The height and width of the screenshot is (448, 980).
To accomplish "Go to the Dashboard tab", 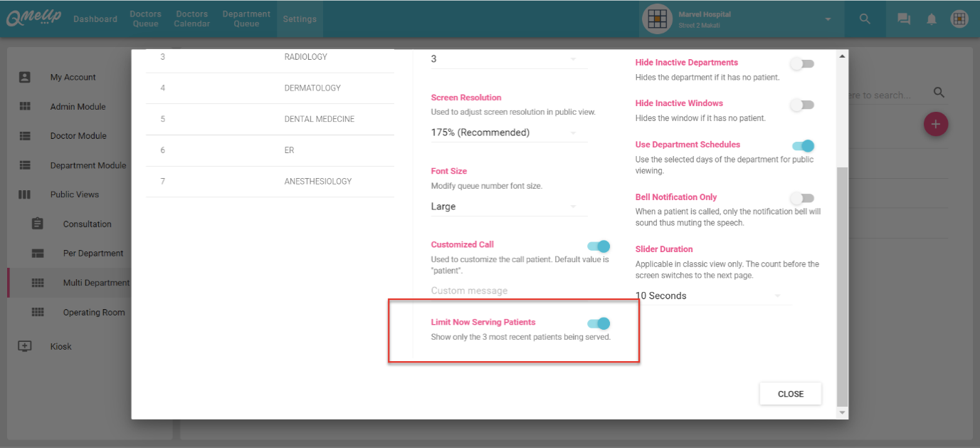I will point(95,19).
